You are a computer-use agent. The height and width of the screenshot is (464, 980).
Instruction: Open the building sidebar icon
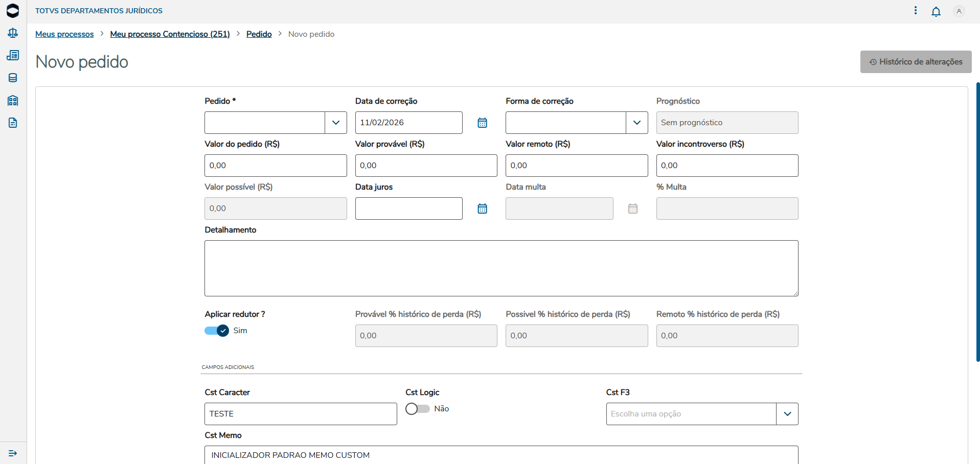click(13, 100)
